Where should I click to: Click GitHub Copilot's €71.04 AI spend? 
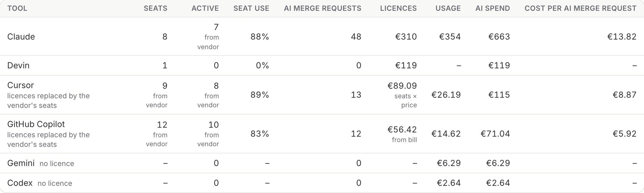coord(495,134)
